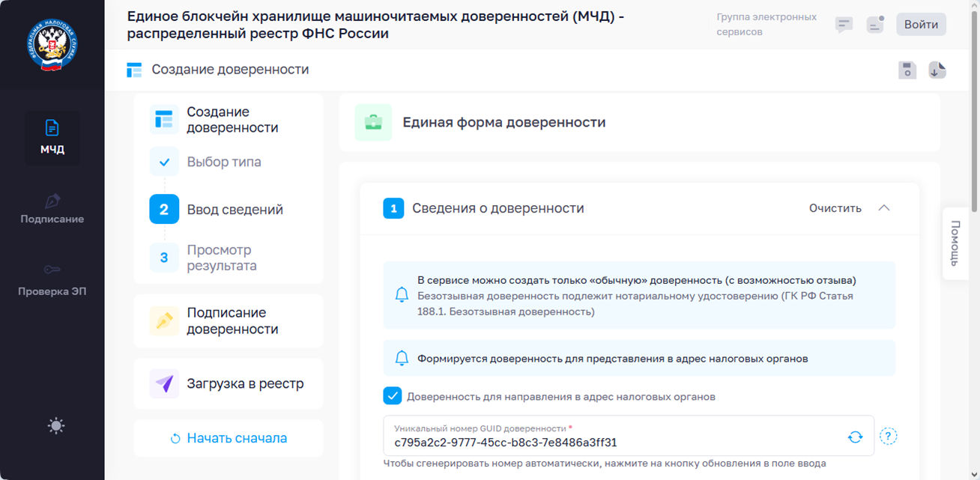Uncheck Доверенность для направления в адрес налоговых органов

392,396
